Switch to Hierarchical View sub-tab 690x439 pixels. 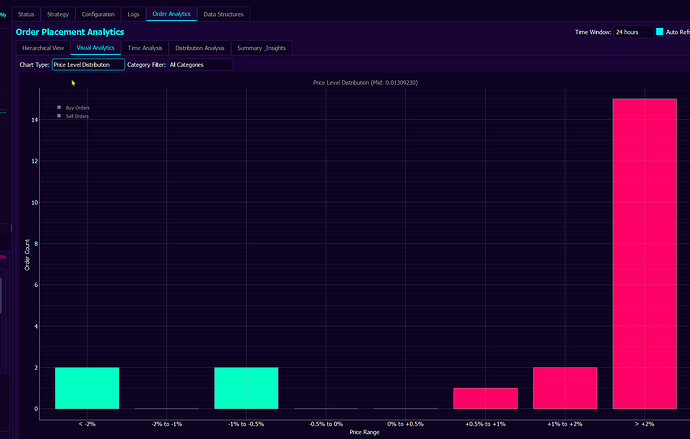pyautogui.click(x=43, y=48)
